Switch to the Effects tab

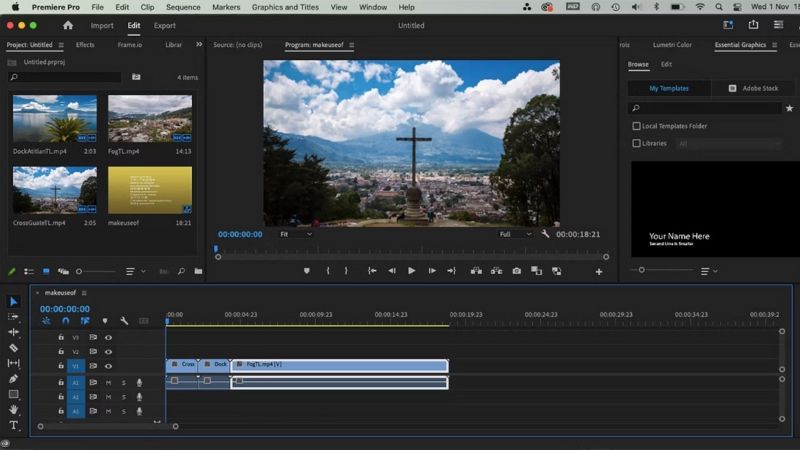coord(85,45)
